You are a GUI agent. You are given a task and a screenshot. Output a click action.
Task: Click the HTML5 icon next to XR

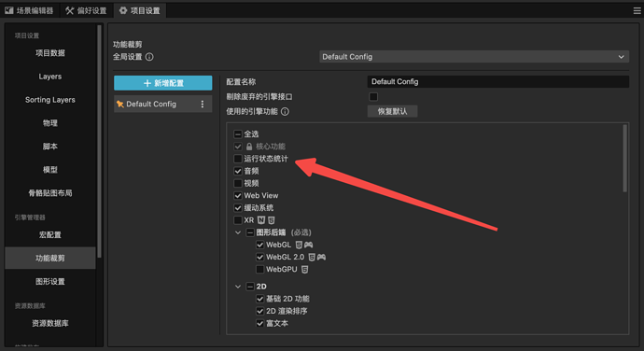pos(271,220)
